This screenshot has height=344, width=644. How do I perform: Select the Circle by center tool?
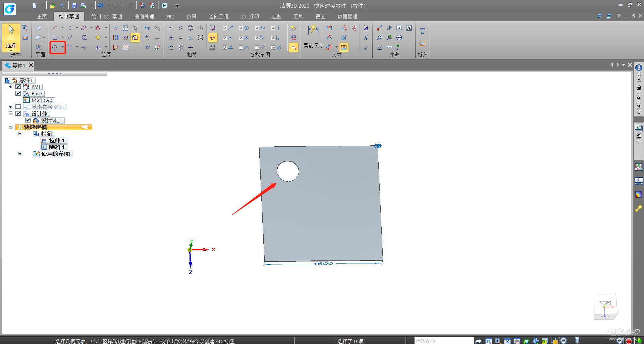click(x=55, y=47)
